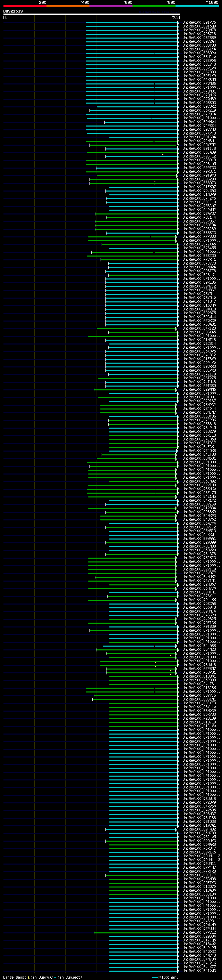The width and height of the screenshot is (222, 980).
Task: Select hit UniRef100_C5XZL9
Action: coord(199,110)
